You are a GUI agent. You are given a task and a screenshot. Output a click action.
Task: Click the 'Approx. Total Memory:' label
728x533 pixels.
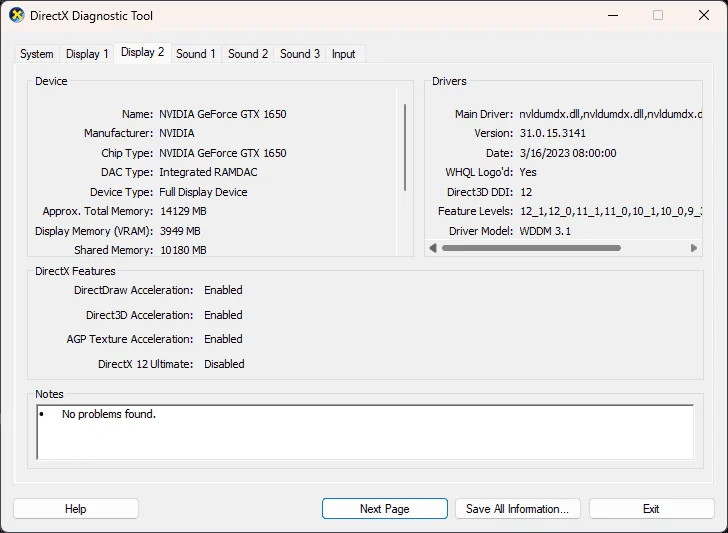tap(98, 211)
